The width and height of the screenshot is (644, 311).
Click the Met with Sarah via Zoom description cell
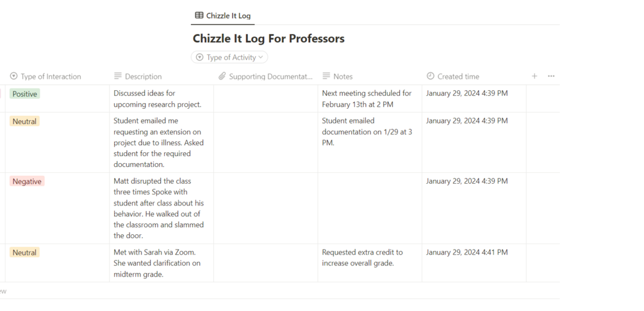point(161,263)
